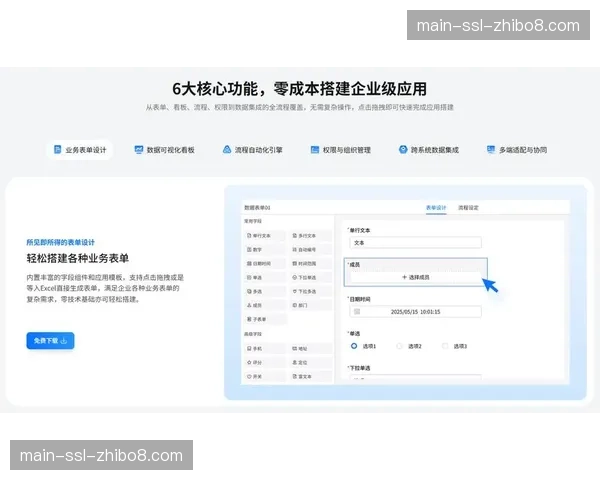Add the 单选 field from the palette
Viewport: 600px width, 480px height.
pyautogui.click(x=265, y=278)
